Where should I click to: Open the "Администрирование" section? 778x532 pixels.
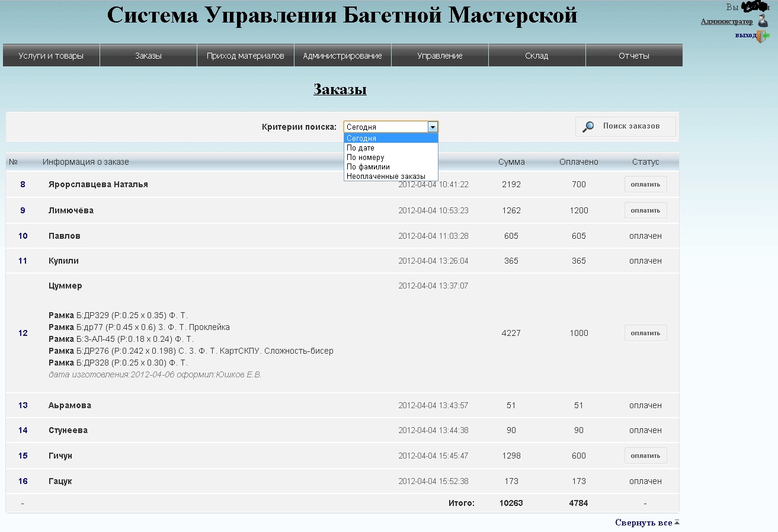(x=342, y=55)
